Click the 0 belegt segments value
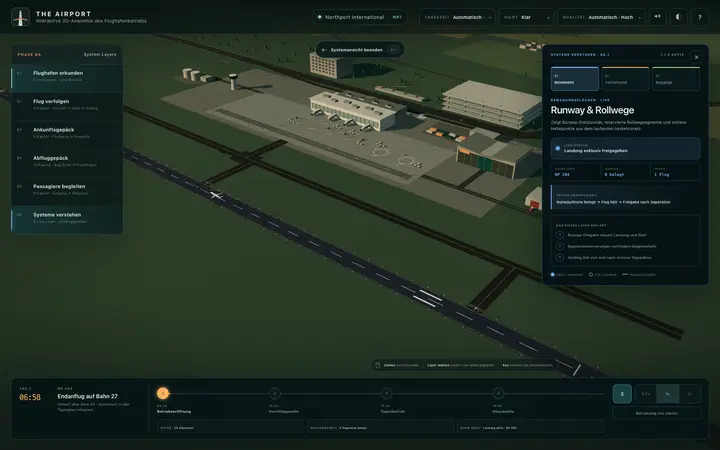 point(614,174)
